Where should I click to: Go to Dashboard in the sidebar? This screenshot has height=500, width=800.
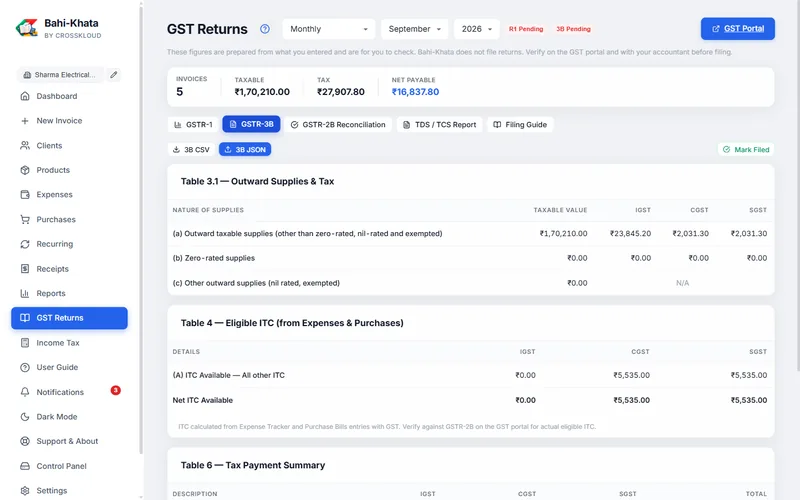point(69,96)
